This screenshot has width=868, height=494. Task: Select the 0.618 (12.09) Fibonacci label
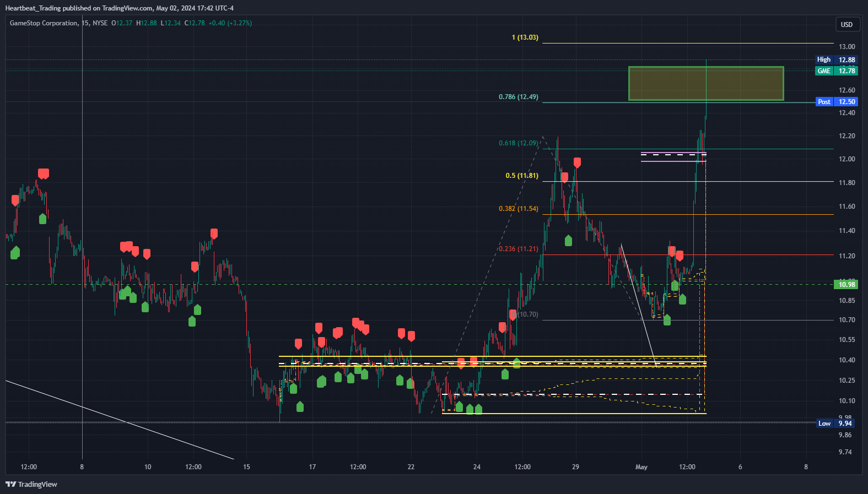[x=519, y=143]
